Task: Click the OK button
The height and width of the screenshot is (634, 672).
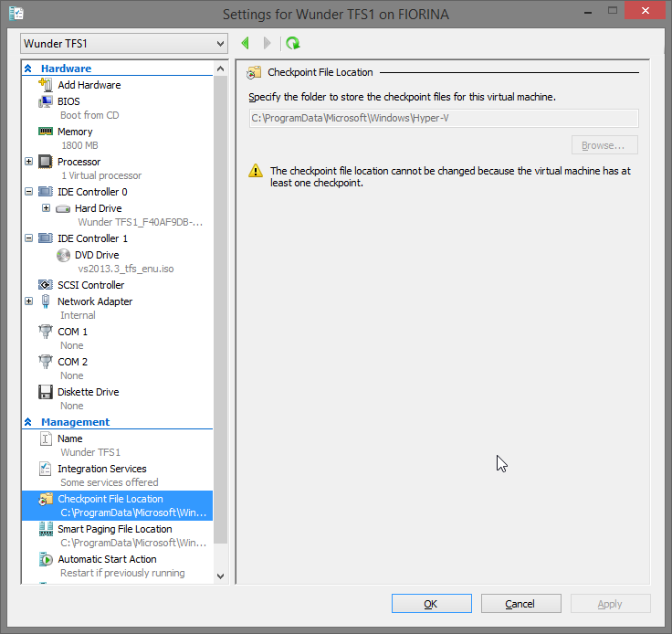Action: click(432, 604)
